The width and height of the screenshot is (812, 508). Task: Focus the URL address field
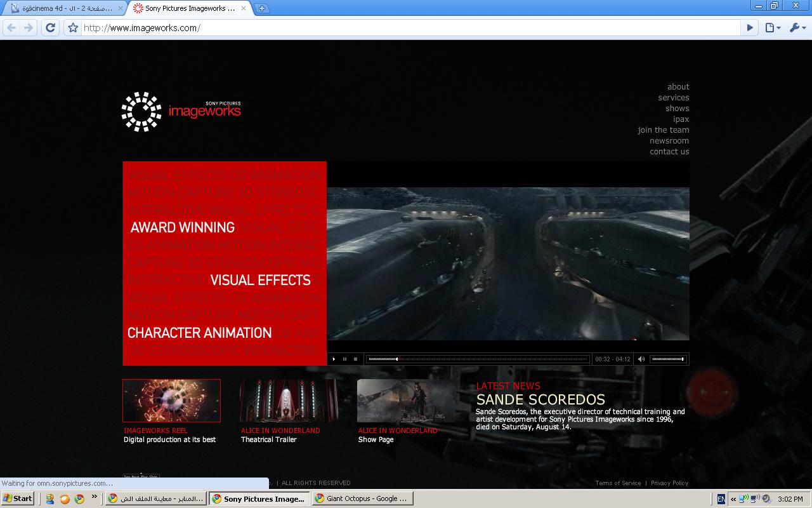(x=411, y=28)
